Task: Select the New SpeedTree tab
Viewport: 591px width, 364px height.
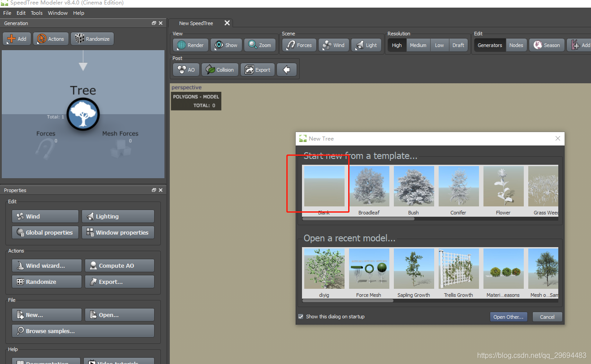Action: click(196, 23)
